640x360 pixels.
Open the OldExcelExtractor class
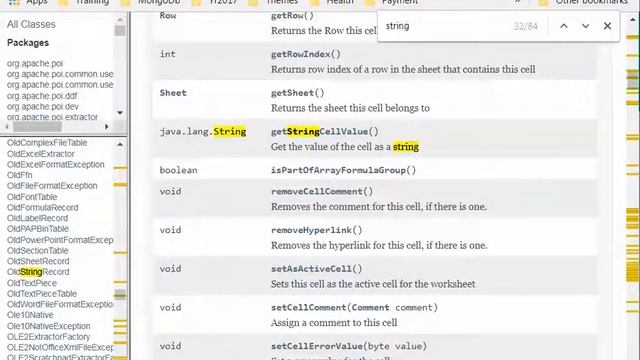41,154
